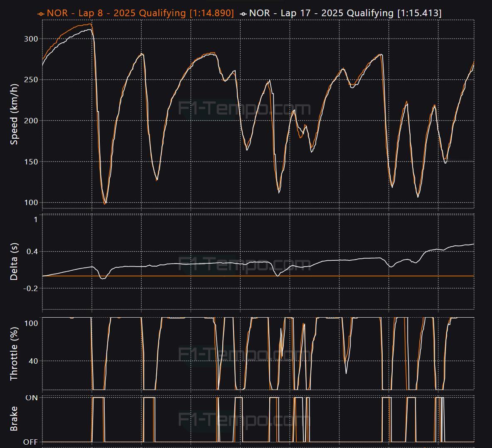Click the white Lap 17 legend marker icon

pos(243,14)
